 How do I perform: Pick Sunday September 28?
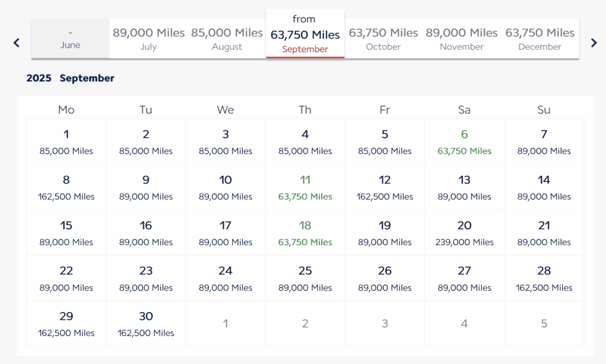(544, 278)
